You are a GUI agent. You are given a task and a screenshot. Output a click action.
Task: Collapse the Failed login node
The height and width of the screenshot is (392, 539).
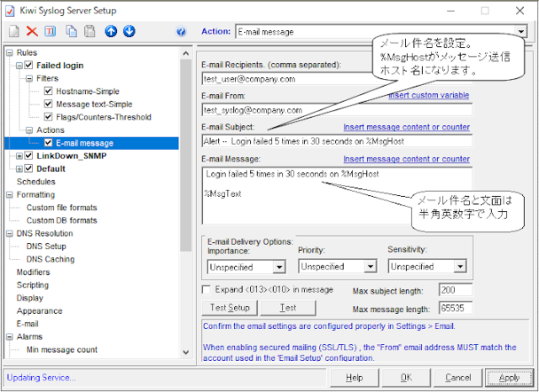[19, 66]
